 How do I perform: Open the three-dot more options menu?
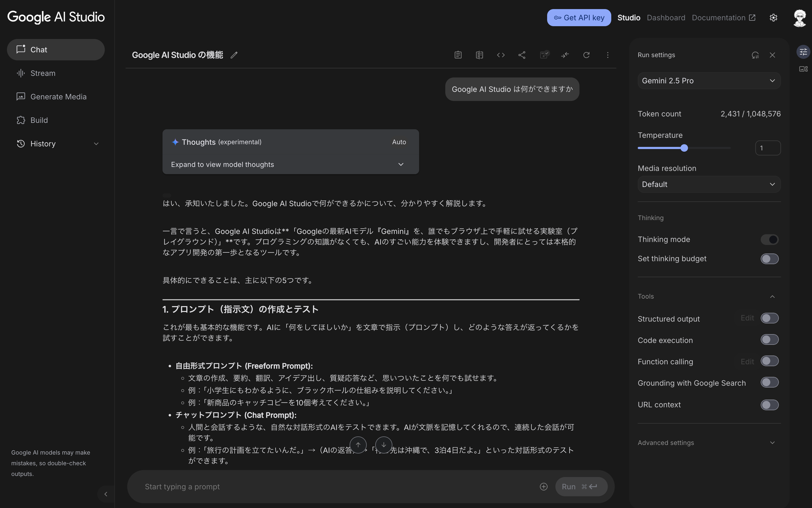608,55
